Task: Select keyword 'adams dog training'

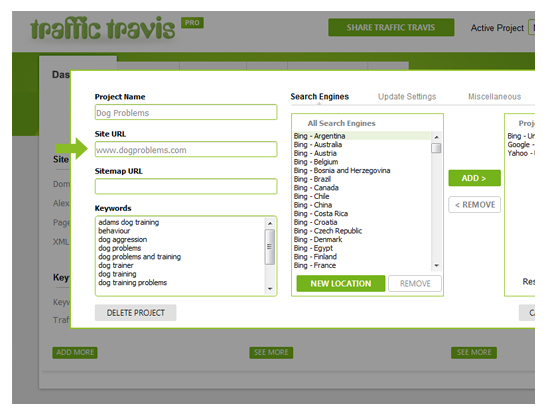Action: (x=129, y=222)
